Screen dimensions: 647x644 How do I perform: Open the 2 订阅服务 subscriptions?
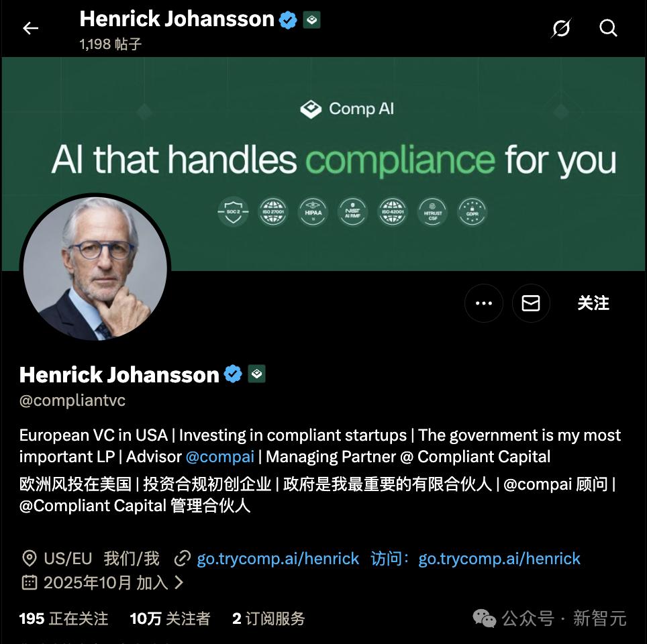click(268, 619)
